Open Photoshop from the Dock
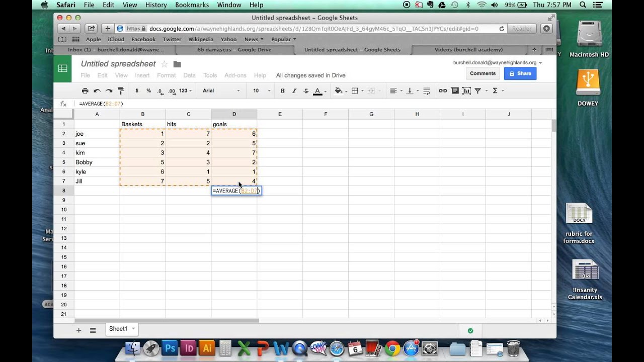The height and width of the screenshot is (362, 644). (170, 348)
